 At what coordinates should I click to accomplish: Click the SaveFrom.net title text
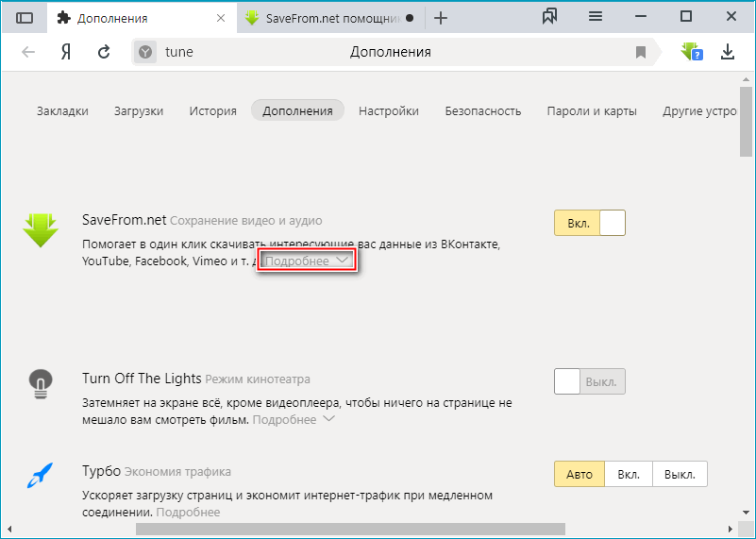(124, 220)
